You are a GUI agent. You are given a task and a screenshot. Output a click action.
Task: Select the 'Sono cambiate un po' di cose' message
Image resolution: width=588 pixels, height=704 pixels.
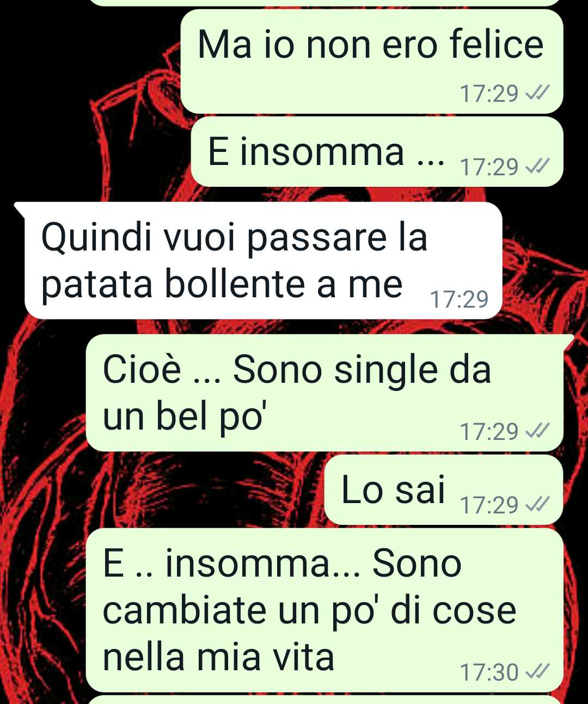(x=324, y=610)
